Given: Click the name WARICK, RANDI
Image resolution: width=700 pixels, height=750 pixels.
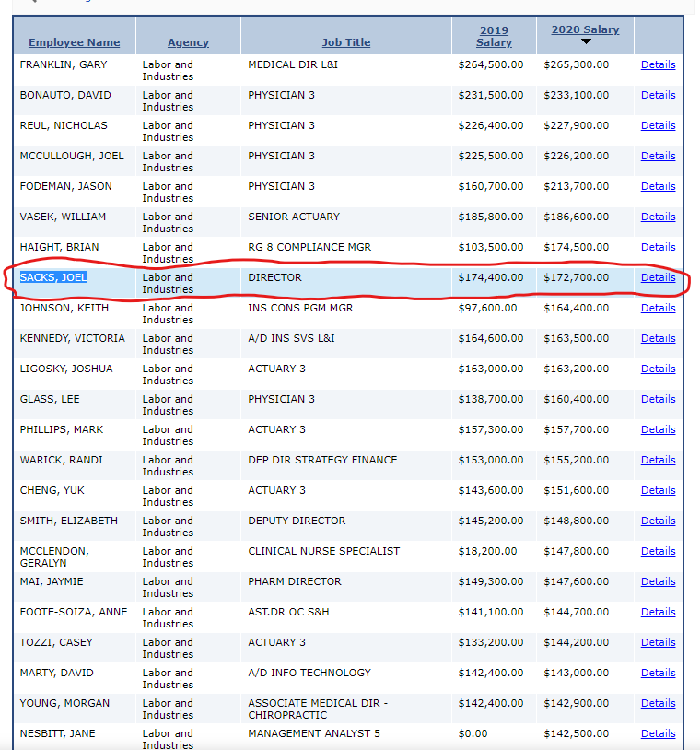Looking at the screenshot, I should [61, 460].
